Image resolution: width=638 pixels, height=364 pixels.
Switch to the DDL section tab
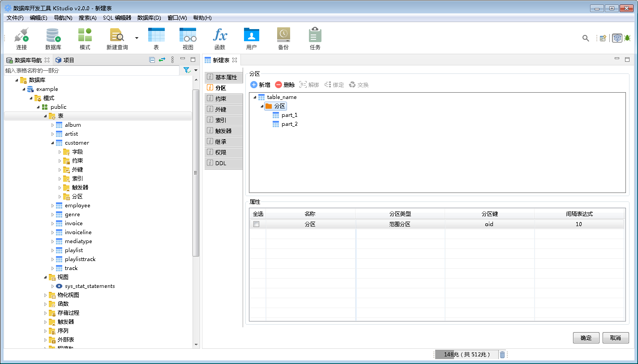tap(223, 163)
